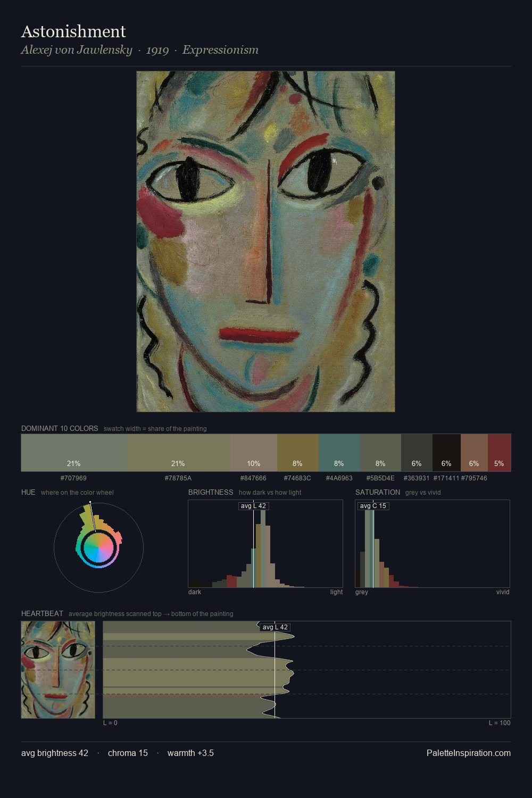Click the 'grey' saturation axis label
This screenshot has height=798, width=532.
pos(362,592)
